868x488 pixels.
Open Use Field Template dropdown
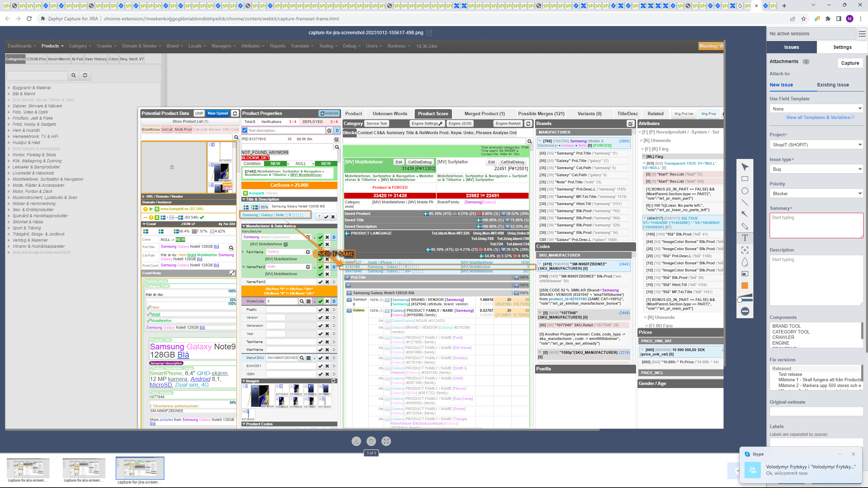click(x=816, y=109)
